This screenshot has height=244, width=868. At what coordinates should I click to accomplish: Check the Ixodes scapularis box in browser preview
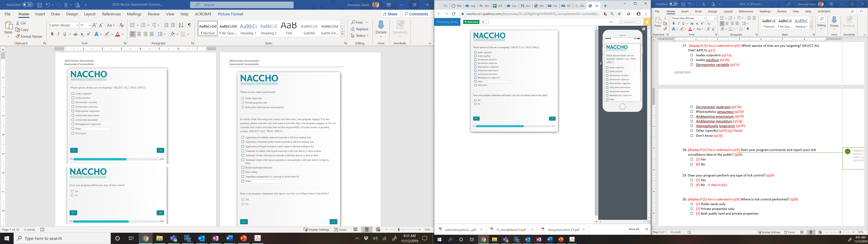(475, 53)
